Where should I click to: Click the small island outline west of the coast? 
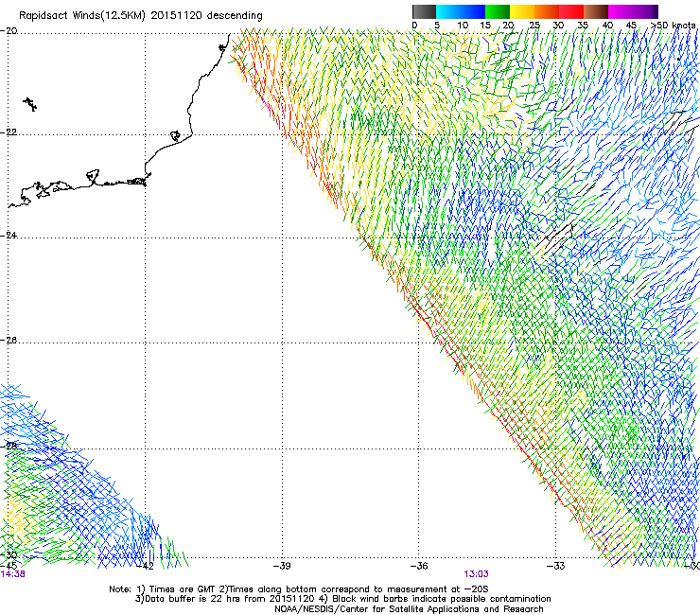(30, 104)
